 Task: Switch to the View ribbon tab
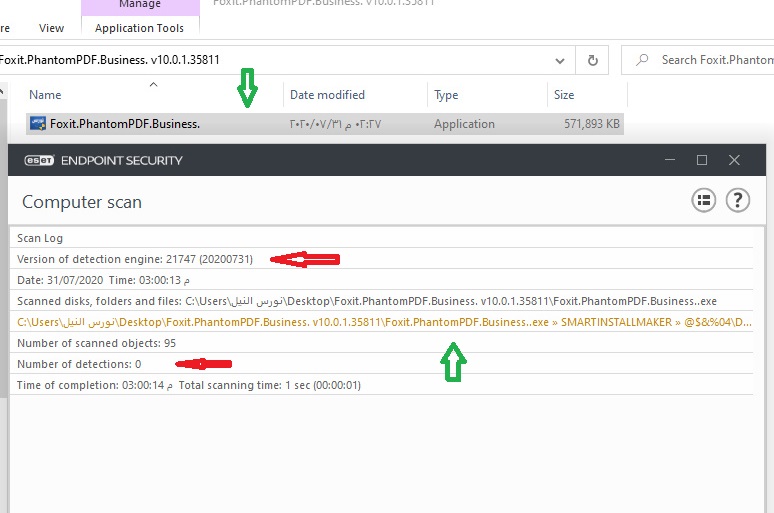point(51,28)
